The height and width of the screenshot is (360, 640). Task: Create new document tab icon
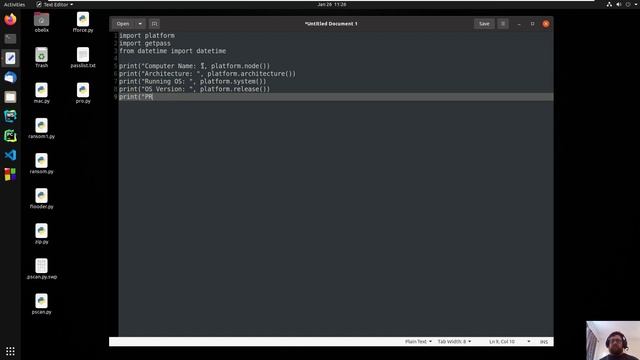(154, 24)
